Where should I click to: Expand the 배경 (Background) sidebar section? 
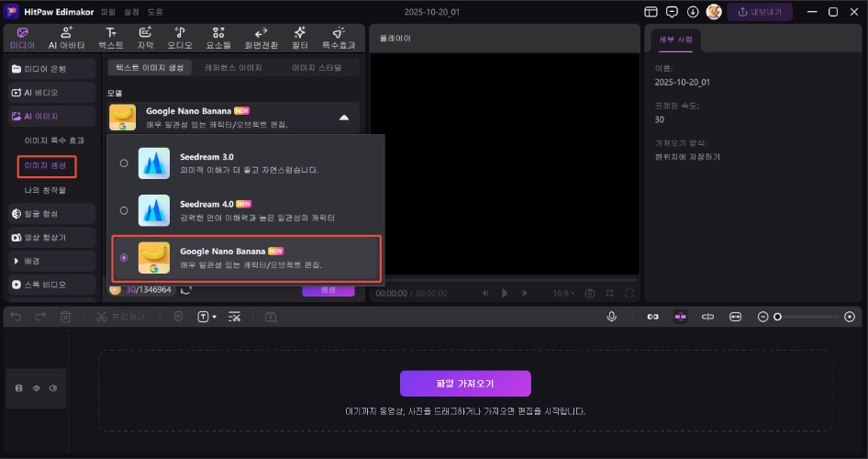[x=51, y=261]
